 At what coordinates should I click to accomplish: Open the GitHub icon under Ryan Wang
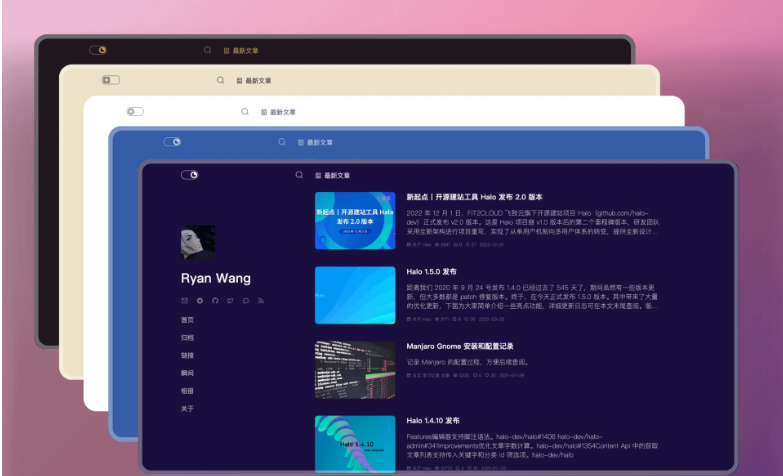tap(215, 301)
